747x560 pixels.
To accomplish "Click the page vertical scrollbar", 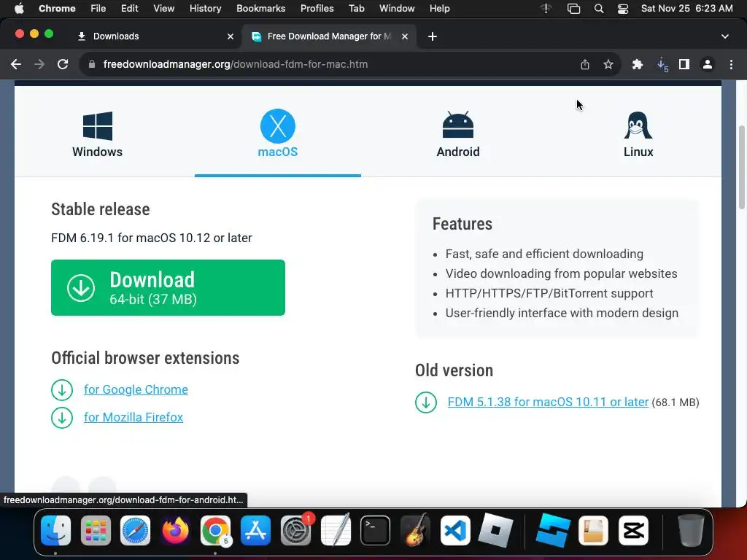I will 742,167.
